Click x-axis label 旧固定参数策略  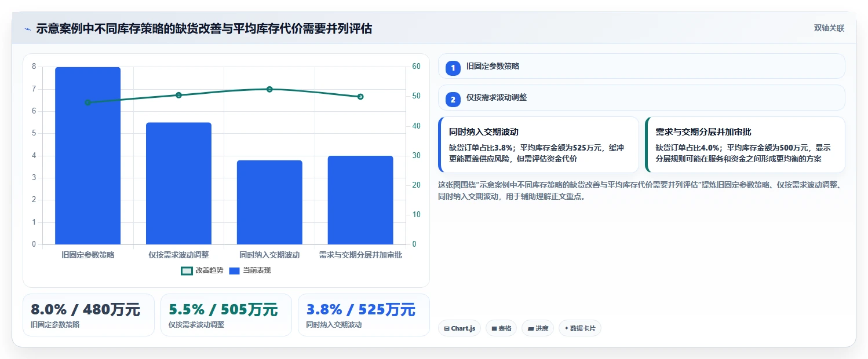88,255
